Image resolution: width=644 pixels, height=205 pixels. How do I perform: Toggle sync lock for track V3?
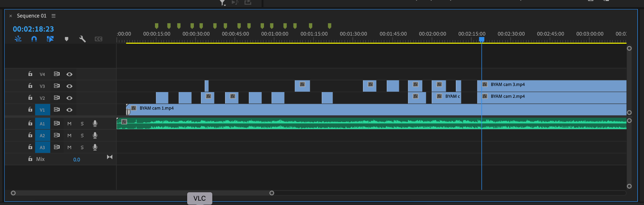(57, 86)
